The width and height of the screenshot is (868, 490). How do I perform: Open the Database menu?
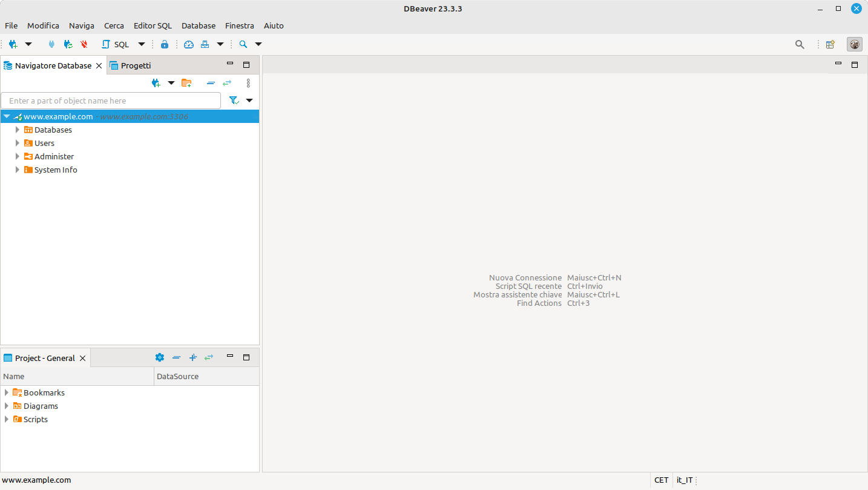[199, 25]
